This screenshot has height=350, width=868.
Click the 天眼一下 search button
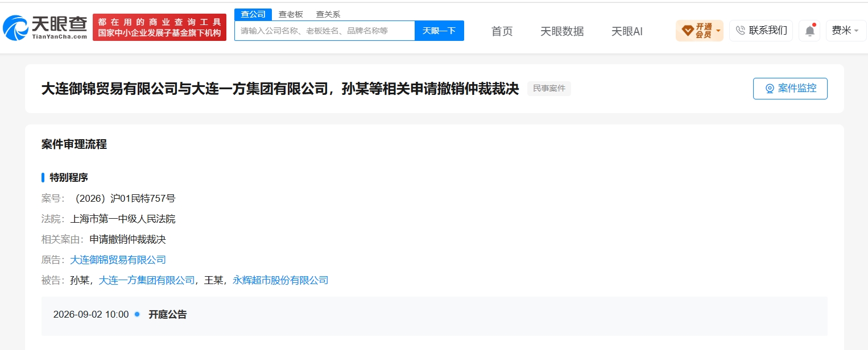(439, 31)
